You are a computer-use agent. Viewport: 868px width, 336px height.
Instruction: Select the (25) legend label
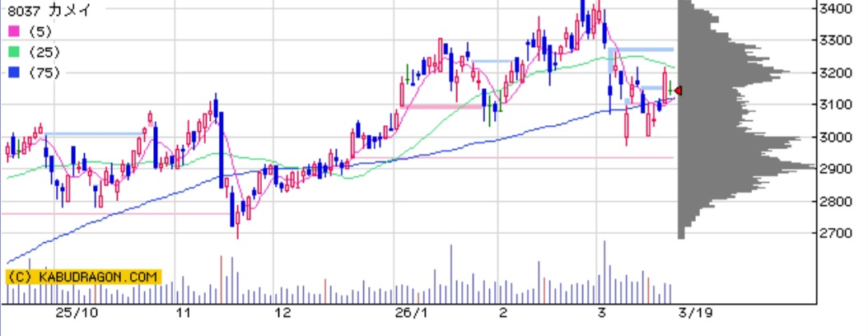[41, 52]
